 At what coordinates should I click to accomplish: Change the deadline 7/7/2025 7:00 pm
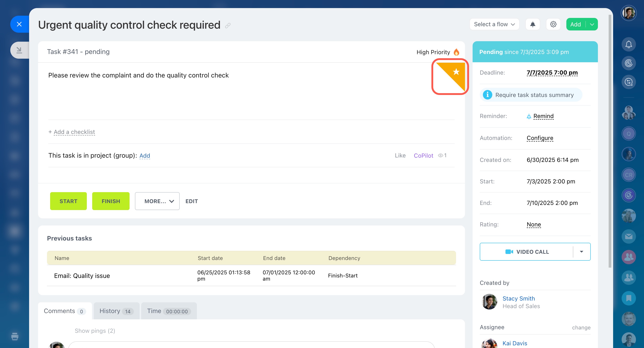coord(552,73)
